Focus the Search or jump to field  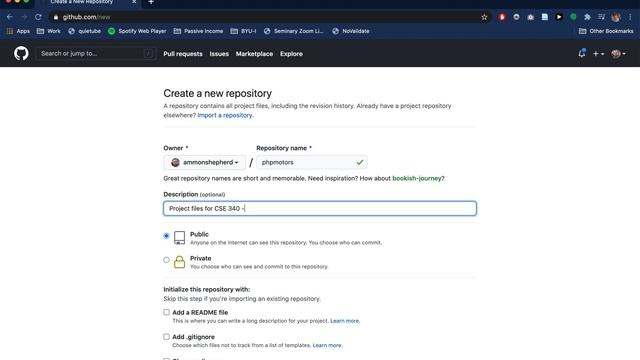click(96, 53)
